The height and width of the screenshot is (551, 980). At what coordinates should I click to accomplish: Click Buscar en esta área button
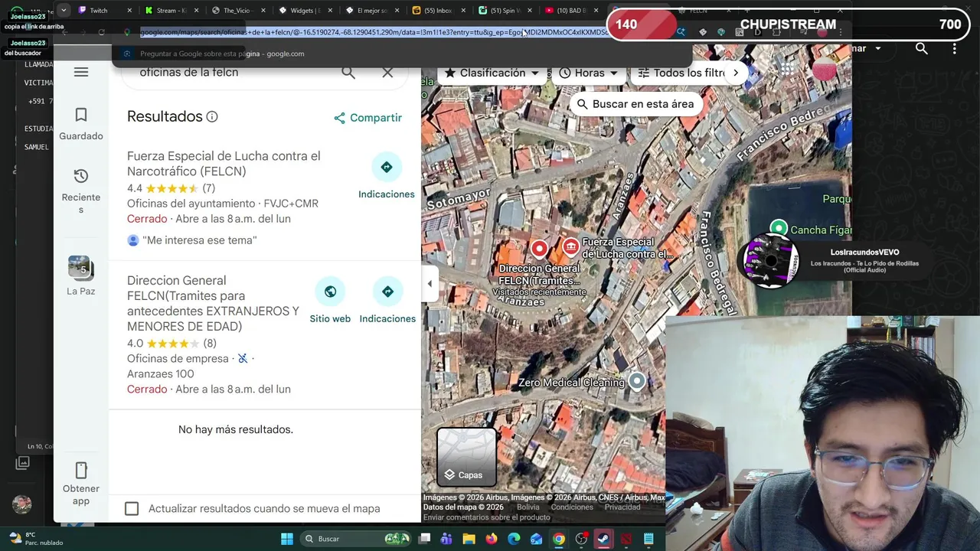pos(635,104)
